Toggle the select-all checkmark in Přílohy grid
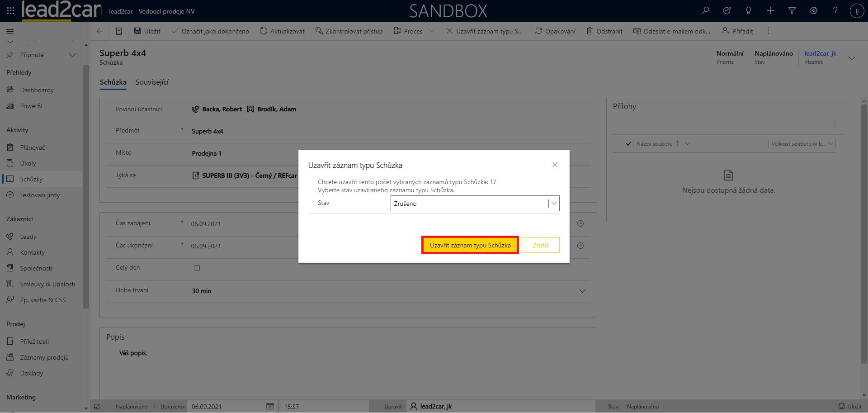The height and width of the screenshot is (413, 868). point(628,144)
